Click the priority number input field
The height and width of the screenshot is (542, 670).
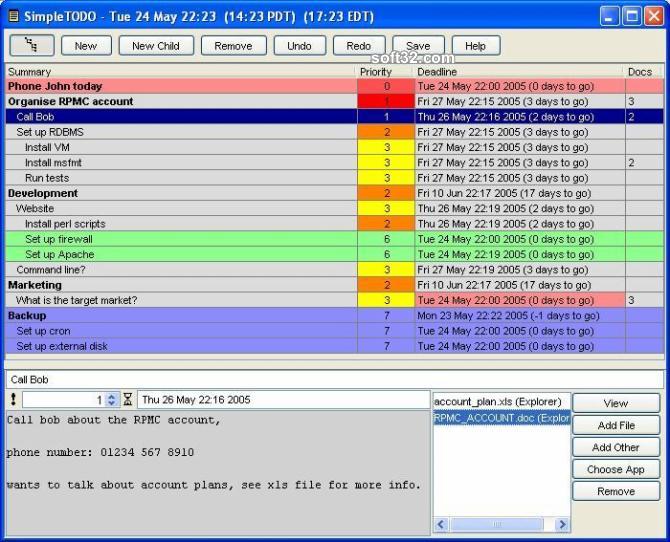(64, 400)
